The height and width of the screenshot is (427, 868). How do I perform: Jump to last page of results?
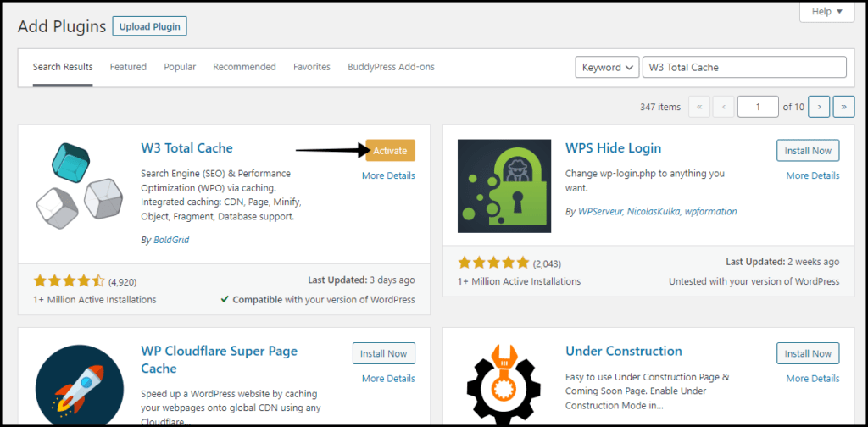tap(843, 107)
